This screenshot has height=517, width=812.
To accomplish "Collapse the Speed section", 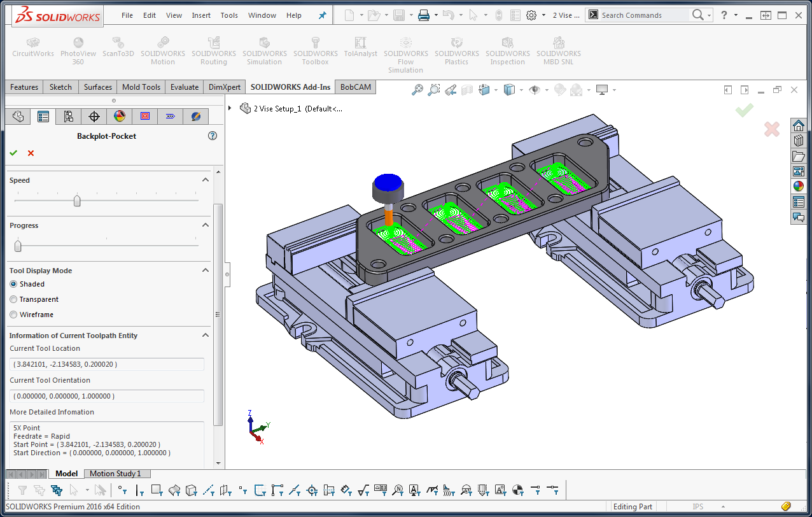I will tap(206, 180).
